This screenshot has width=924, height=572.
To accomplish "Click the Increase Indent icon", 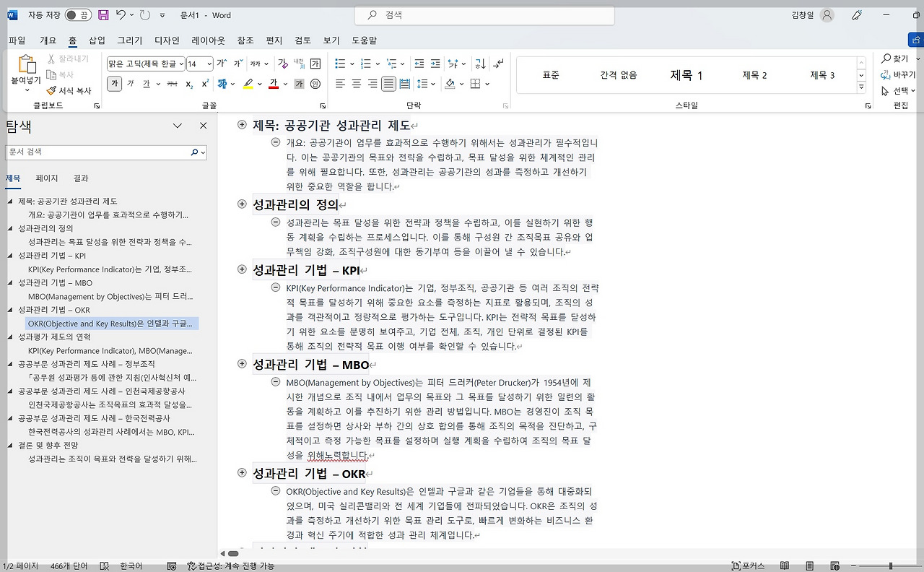I will [435, 64].
